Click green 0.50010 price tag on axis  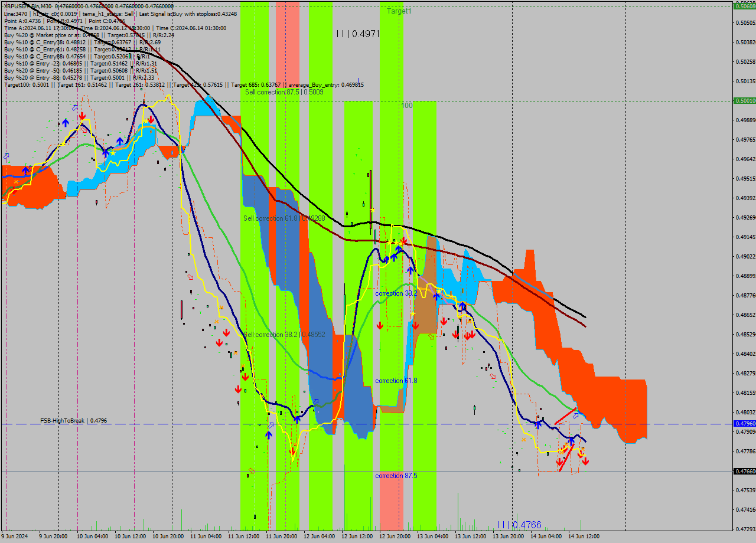tap(744, 101)
